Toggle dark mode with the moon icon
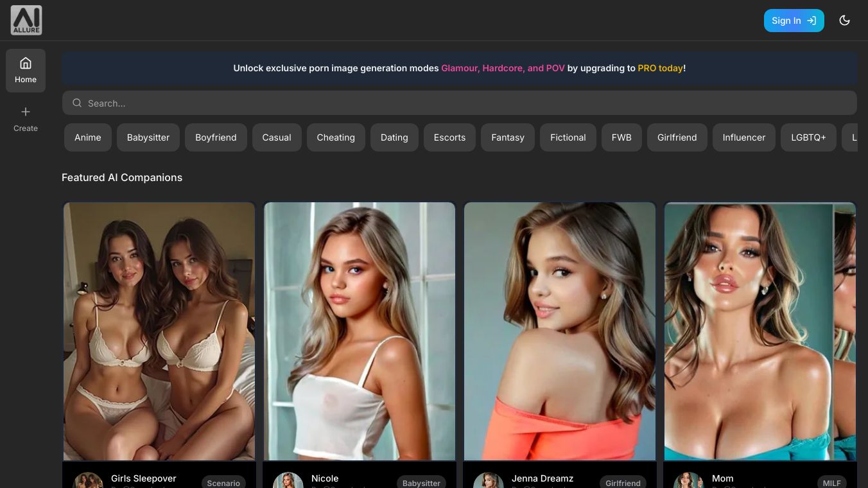The width and height of the screenshot is (868, 488). [845, 21]
